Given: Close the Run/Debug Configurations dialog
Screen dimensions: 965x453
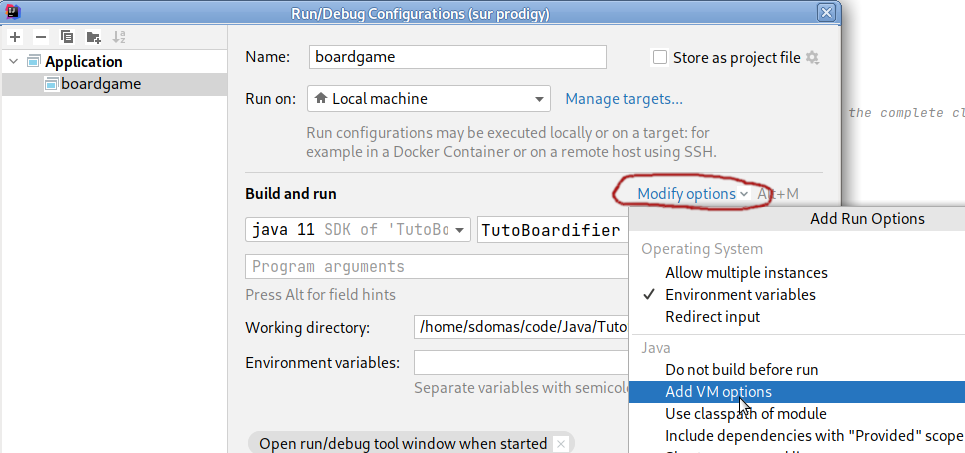Looking at the screenshot, I should pos(825,12).
